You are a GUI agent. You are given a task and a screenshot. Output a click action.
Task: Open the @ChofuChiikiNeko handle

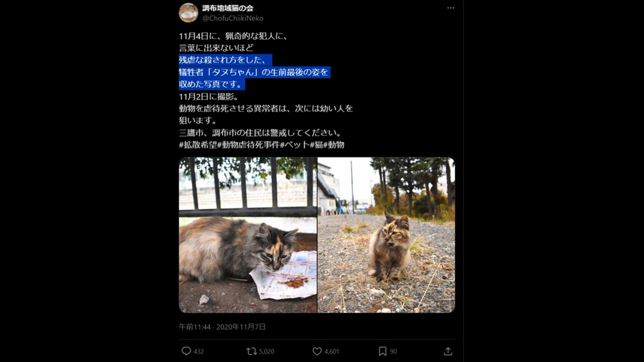tap(233, 18)
